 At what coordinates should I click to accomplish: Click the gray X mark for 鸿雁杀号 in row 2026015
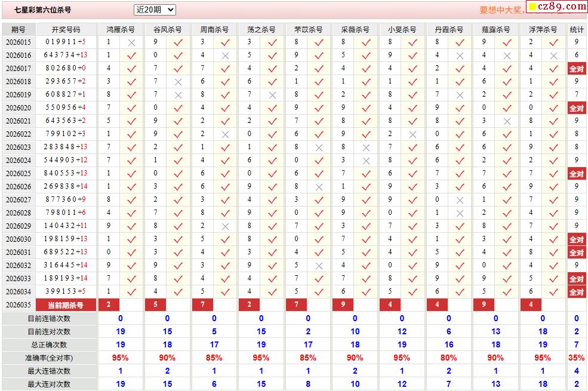coord(131,43)
